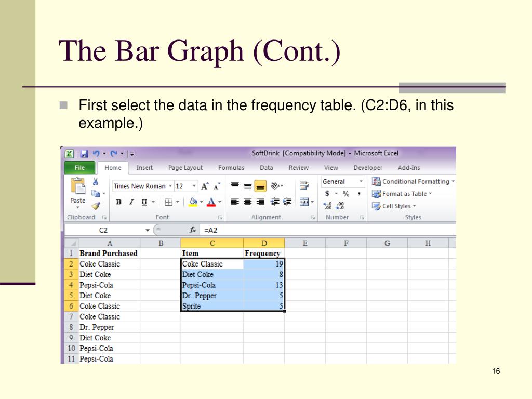Redo the last undone action
Screen dimensions: 532x399
click(114, 154)
